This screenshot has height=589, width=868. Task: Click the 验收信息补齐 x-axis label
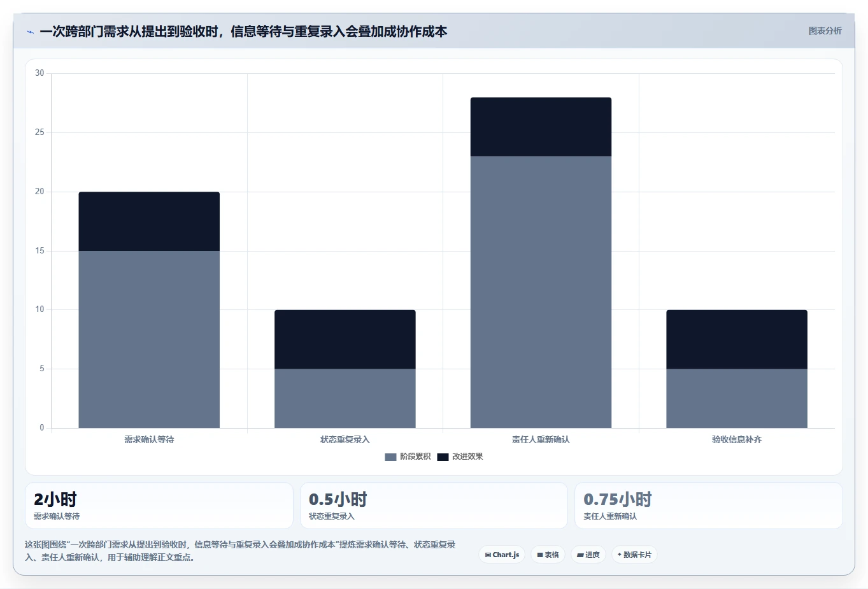(737, 439)
